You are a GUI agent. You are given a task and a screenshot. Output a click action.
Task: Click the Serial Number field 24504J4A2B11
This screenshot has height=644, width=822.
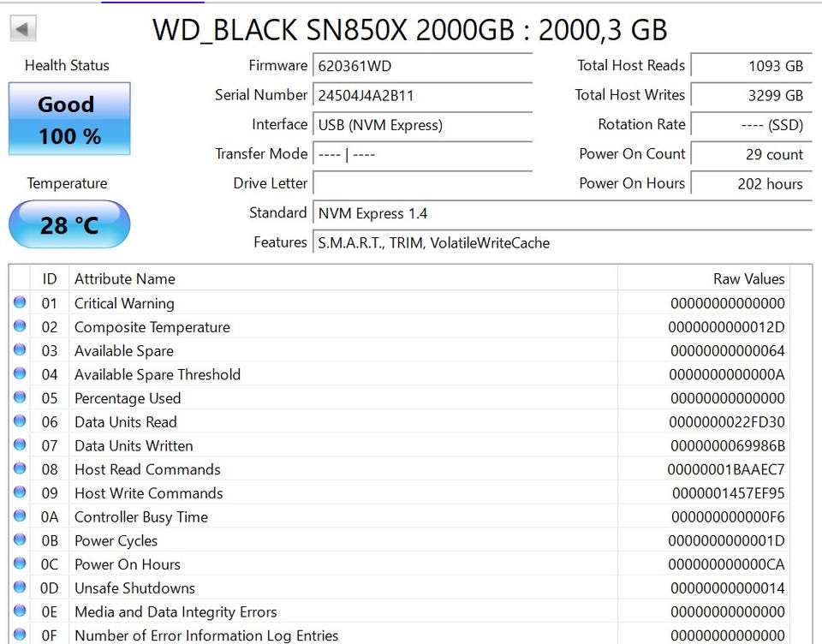422,95
